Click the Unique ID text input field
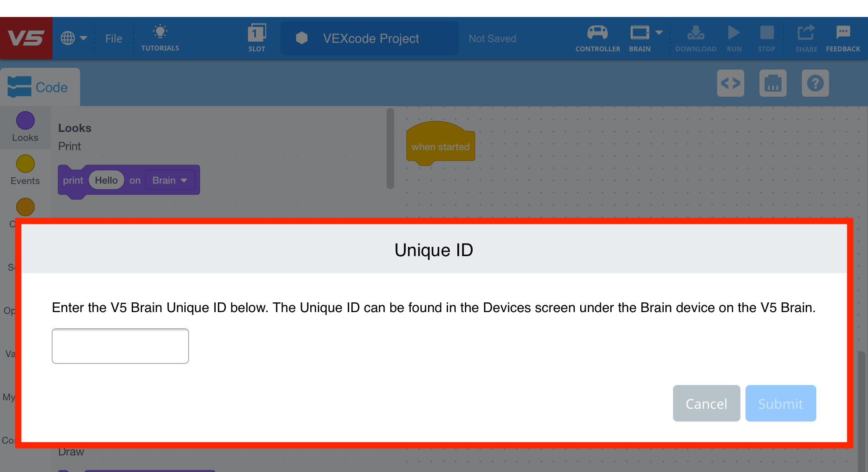This screenshot has width=868, height=472. (120, 346)
